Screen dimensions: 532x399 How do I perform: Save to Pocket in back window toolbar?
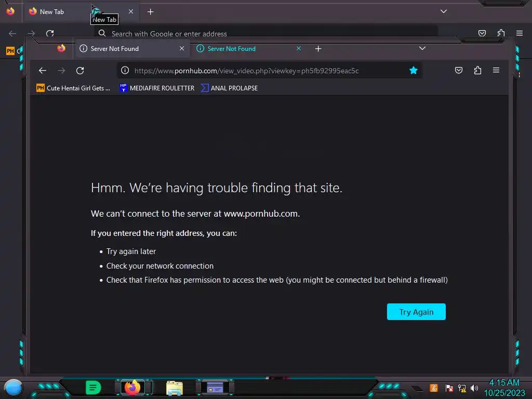point(482,33)
